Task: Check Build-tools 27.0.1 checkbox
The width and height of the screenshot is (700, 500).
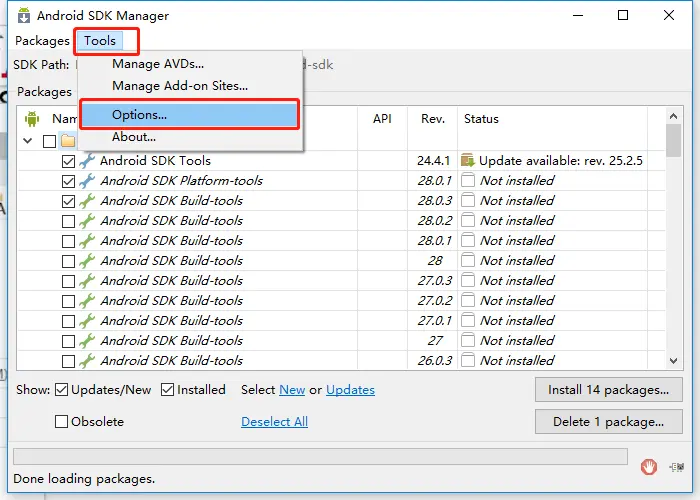Action: coord(68,321)
